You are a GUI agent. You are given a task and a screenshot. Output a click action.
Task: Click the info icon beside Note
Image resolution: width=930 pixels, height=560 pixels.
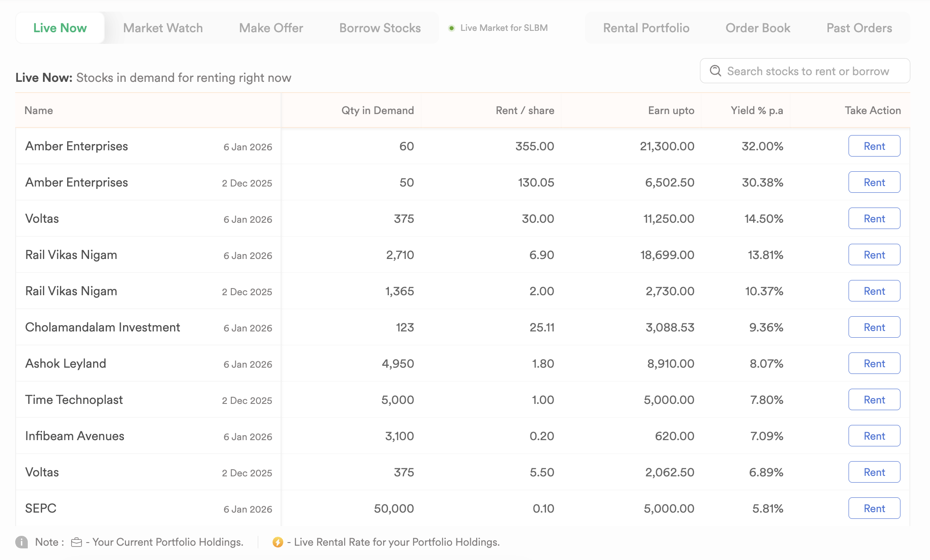click(x=21, y=542)
